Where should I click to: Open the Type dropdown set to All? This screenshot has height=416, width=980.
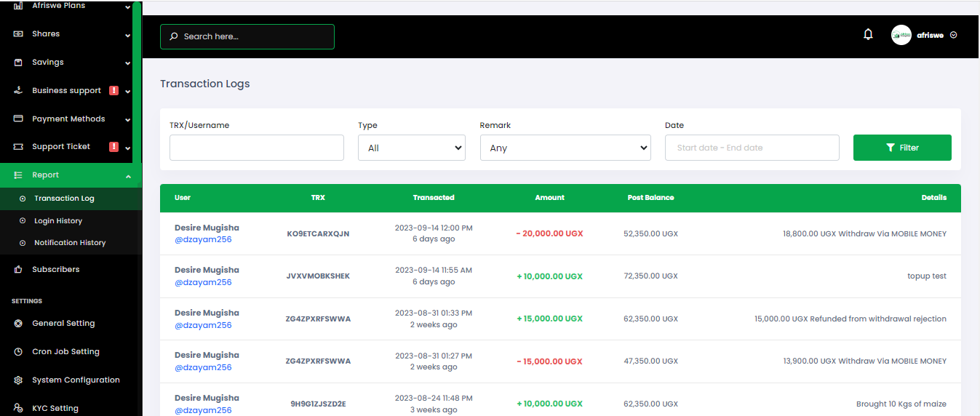(412, 148)
